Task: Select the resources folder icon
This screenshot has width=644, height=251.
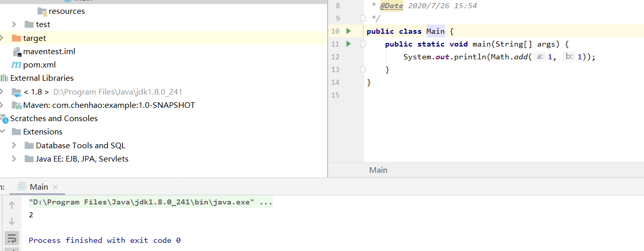Action: tap(42, 11)
